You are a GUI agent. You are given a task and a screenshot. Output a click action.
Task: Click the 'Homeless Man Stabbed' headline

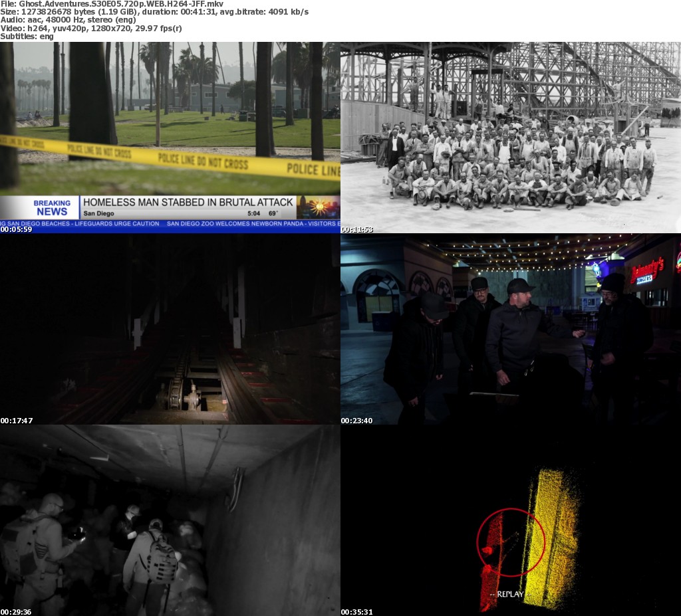coord(188,202)
